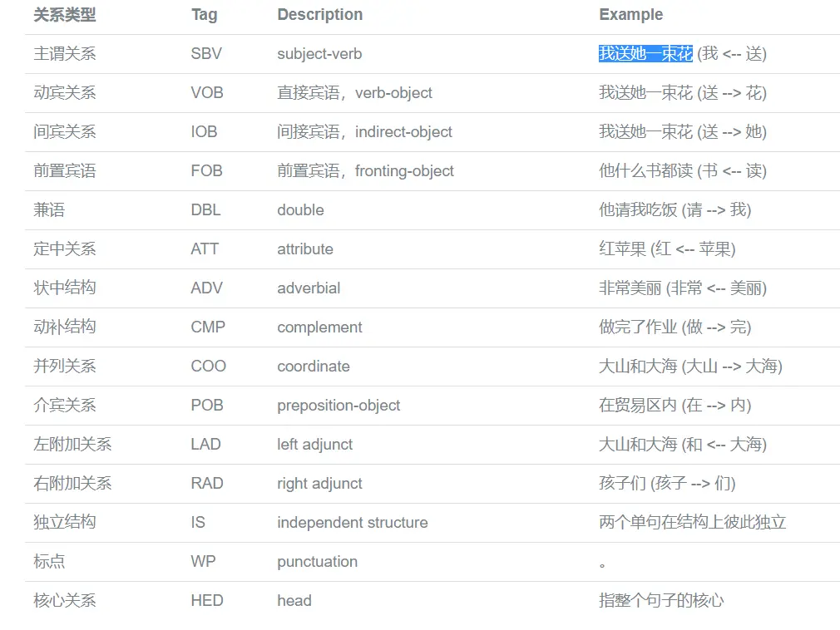Click the 兼语 cell
840x630 pixels.
(49, 209)
